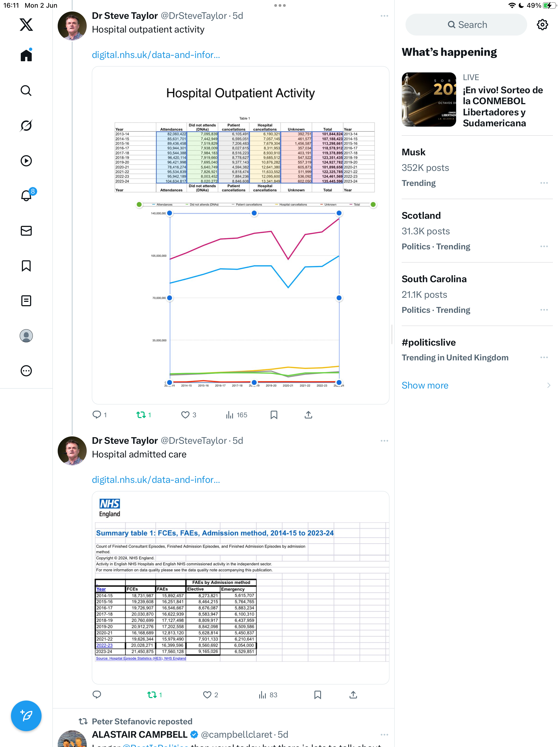This screenshot has height=747, width=560.
Task: Bookmark the Hospital admitted care post
Action: (x=317, y=695)
